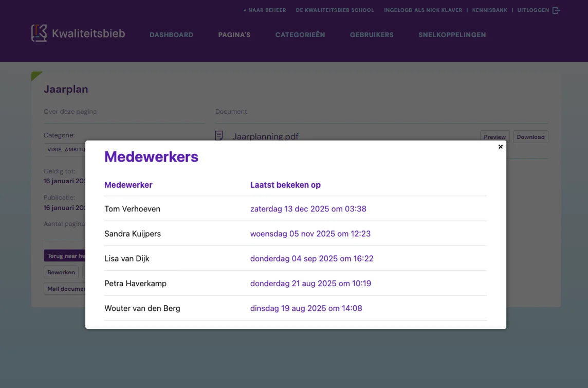Click the Medewerkers popup title
The image size is (588, 388).
tap(151, 156)
